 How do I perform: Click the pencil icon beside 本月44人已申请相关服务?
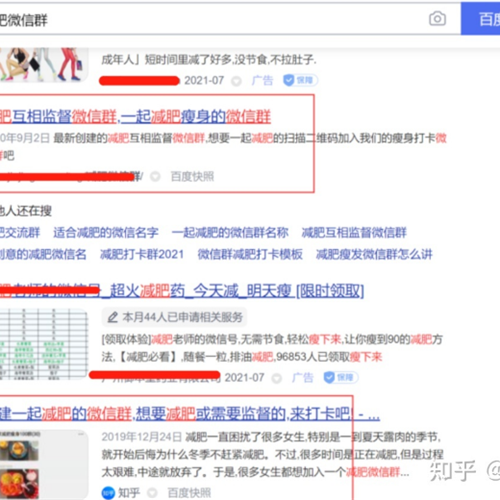pyautogui.click(x=113, y=317)
